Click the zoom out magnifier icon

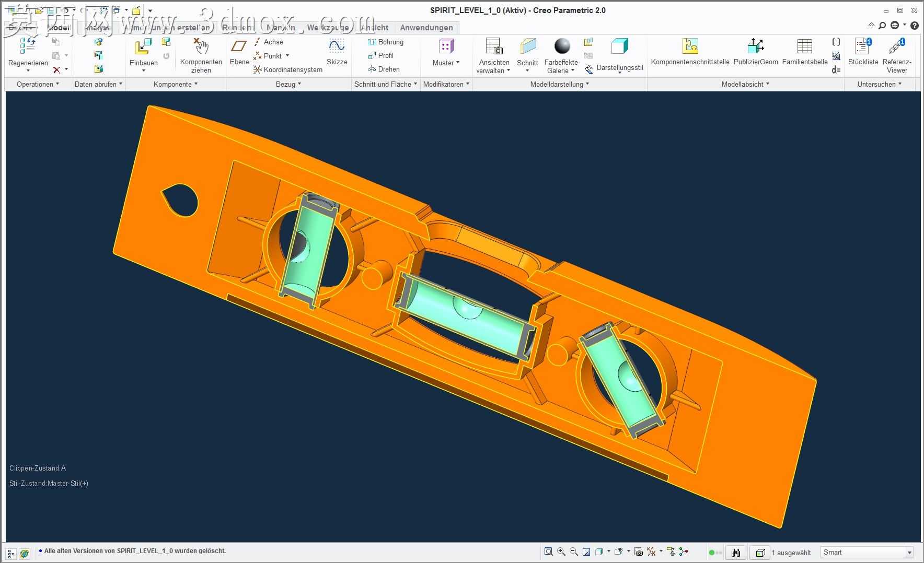pyautogui.click(x=574, y=552)
